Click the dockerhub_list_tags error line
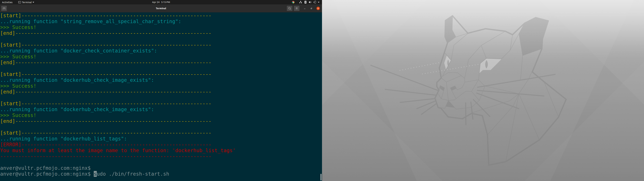Viewport: 644px width, 181px height. [x=118, y=150]
